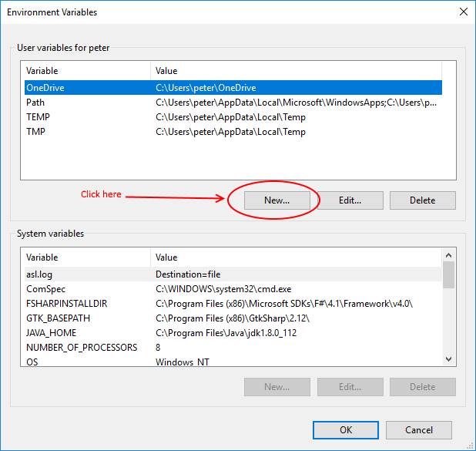The image size is (476, 451).
Task: Select the TEMP user variable row
Action: pos(38,117)
